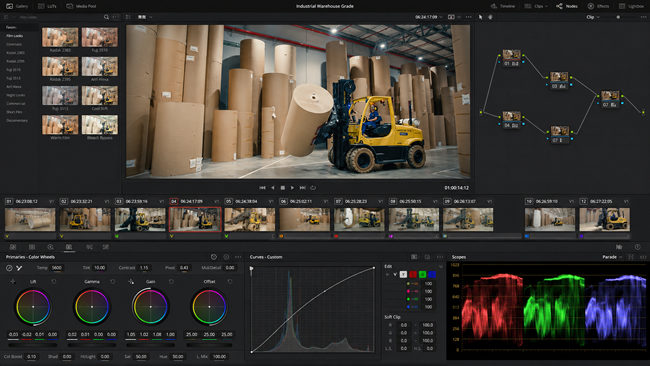
Task: Pick white point with Gain picker icon
Action: pos(131,281)
